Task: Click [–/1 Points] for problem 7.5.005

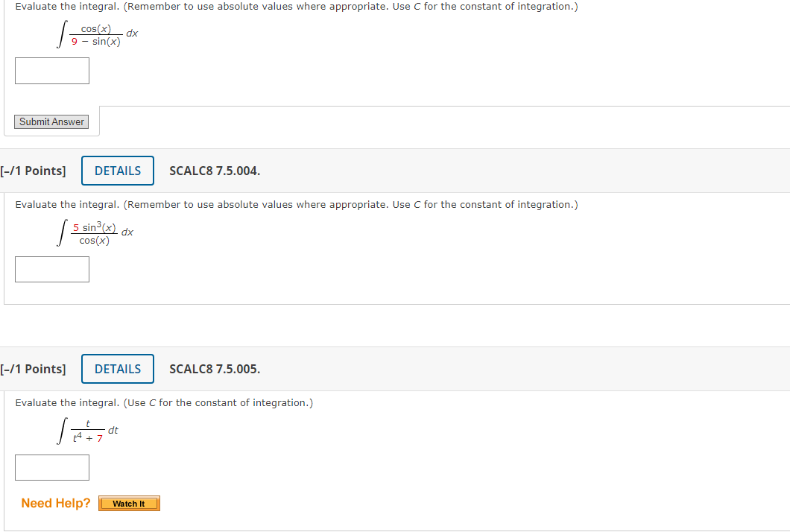Action: 33,369
